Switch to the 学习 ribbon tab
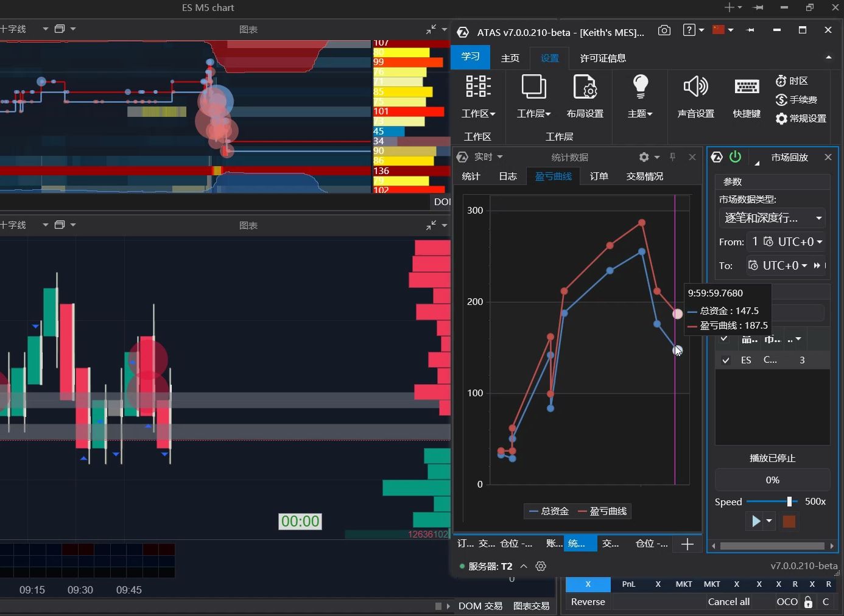Image resolution: width=844 pixels, height=616 pixels. click(x=470, y=57)
